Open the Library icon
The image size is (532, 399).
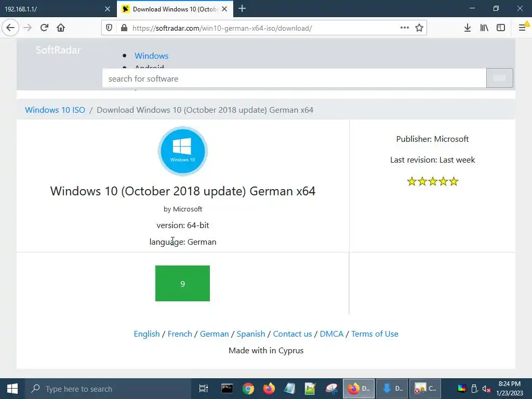484,28
